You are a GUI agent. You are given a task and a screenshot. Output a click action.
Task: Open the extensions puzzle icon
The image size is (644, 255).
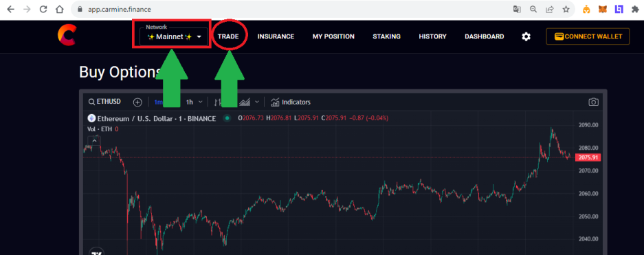click(x=635, y=10)
